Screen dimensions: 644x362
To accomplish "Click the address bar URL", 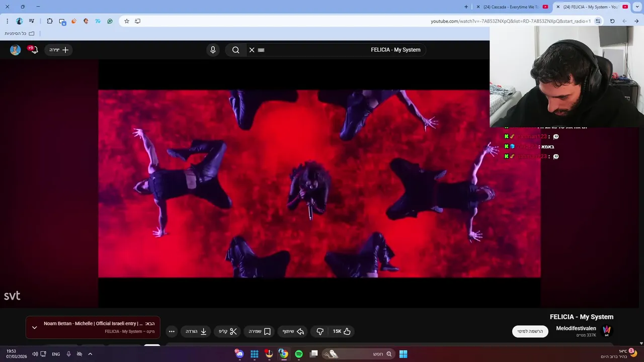I will tap(511, 21).
